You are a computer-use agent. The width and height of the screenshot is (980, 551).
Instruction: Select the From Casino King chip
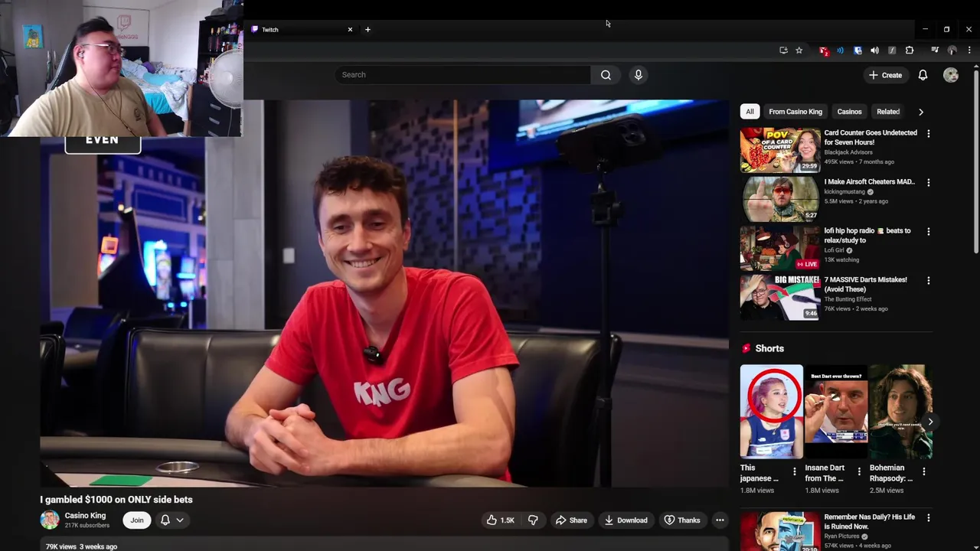pos(795,112)
